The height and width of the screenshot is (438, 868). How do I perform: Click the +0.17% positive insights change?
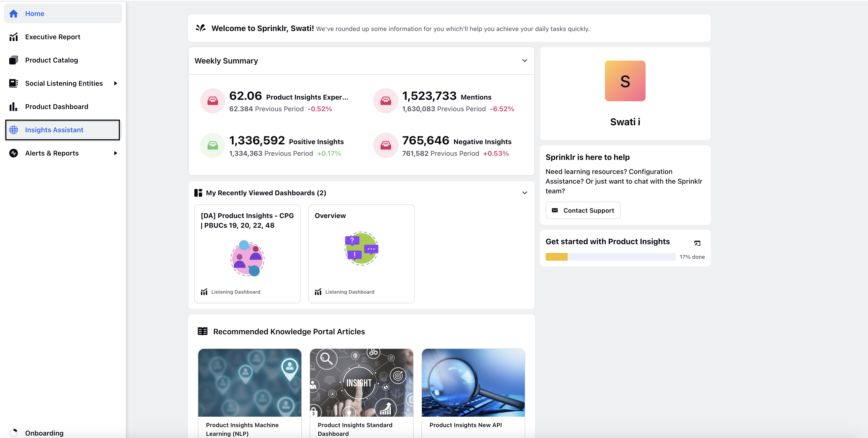pos(329,153)
